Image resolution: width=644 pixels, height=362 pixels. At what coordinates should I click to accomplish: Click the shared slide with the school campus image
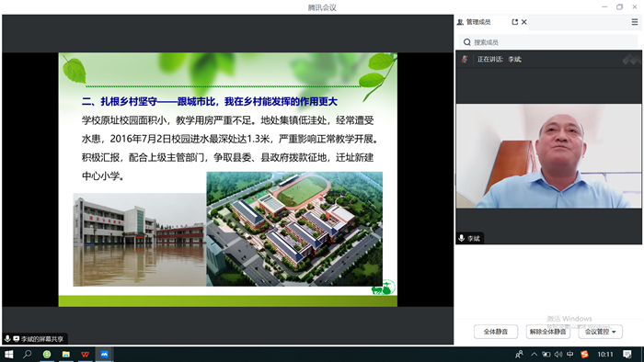[228, 179]
